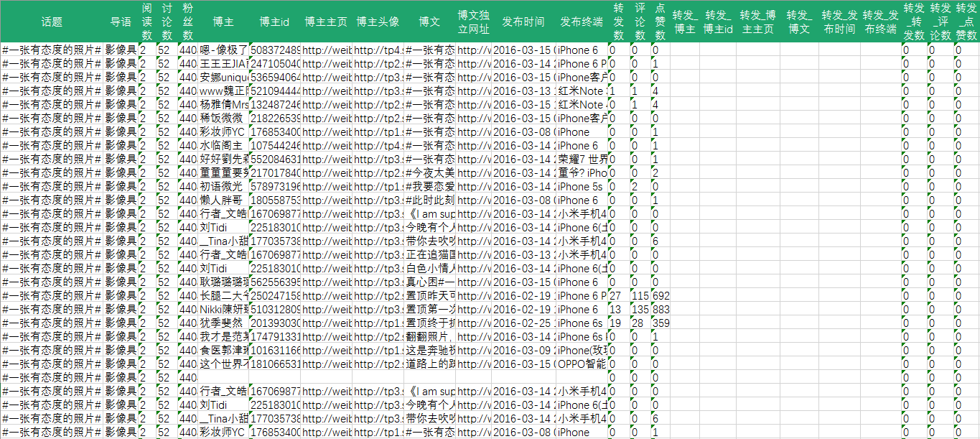Screen dimensions: 980x439
Task: Click the 荣耀7 terminal cell
Action: 582,160
